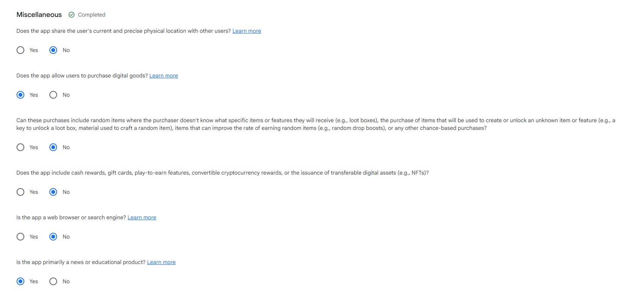Click the Completed status label
Screen dimensions: 644x301
coord(91,15)
